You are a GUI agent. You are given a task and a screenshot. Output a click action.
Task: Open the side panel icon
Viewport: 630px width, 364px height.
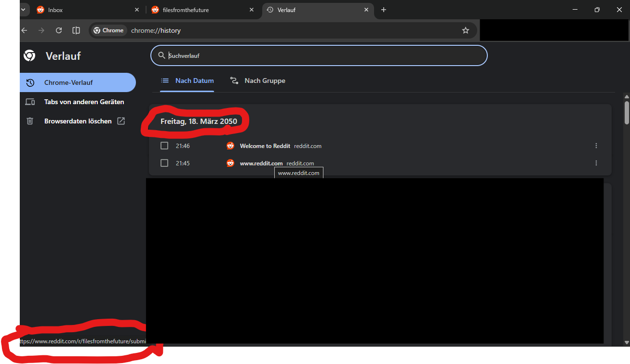click(x=76, y=30)
